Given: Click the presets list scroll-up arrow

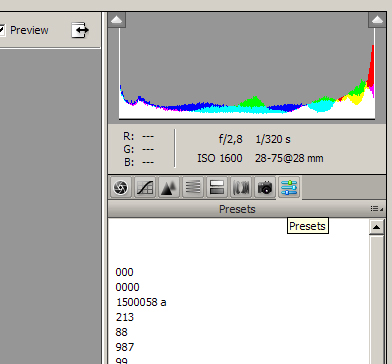Looking at the screenshot, I should [x=377, y=227].
